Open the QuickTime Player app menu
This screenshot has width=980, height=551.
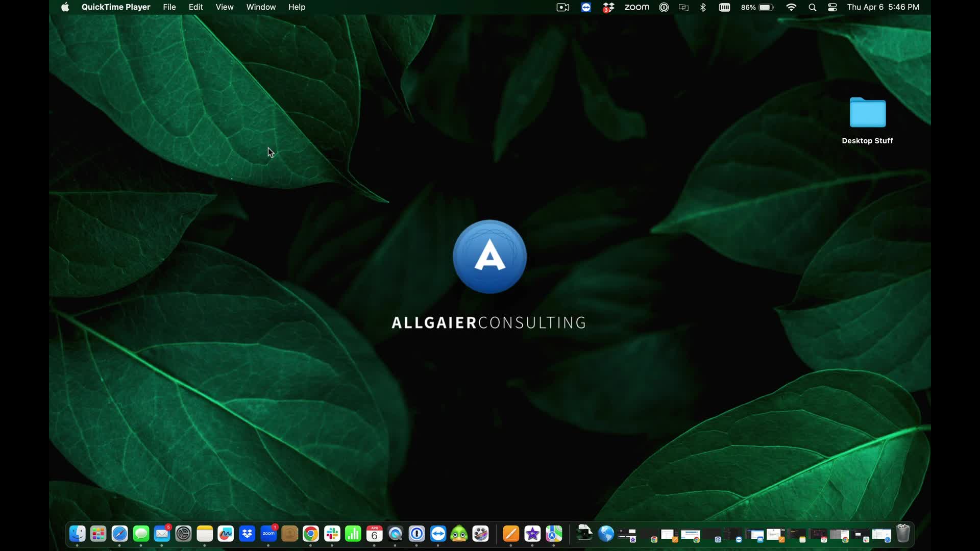(x=116, y=7)
